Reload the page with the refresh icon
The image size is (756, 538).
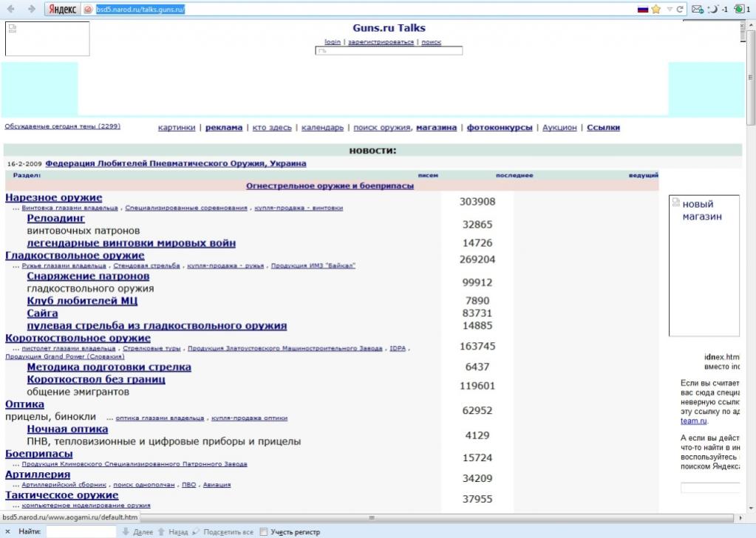[x=680, y=9]
